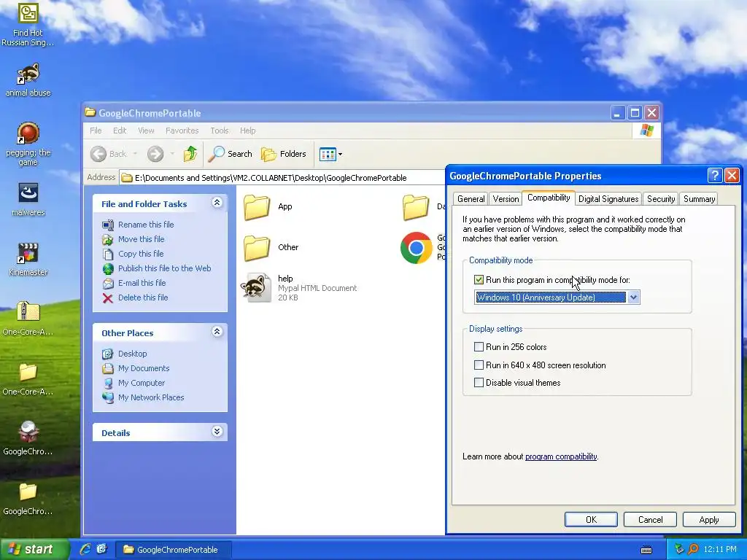Select the folder named Other

tap(271, 248)
